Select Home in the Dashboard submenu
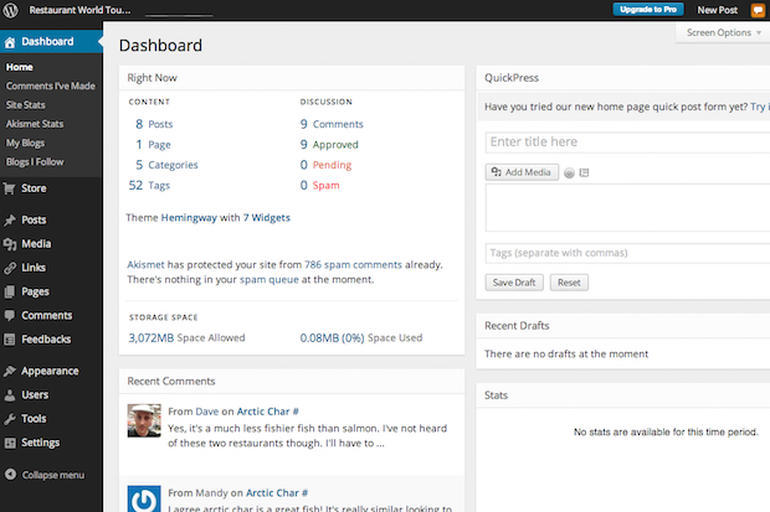Image resolution: width=770 pixels, height=512 pixels. pyautogui.click(x=19, y=67)
